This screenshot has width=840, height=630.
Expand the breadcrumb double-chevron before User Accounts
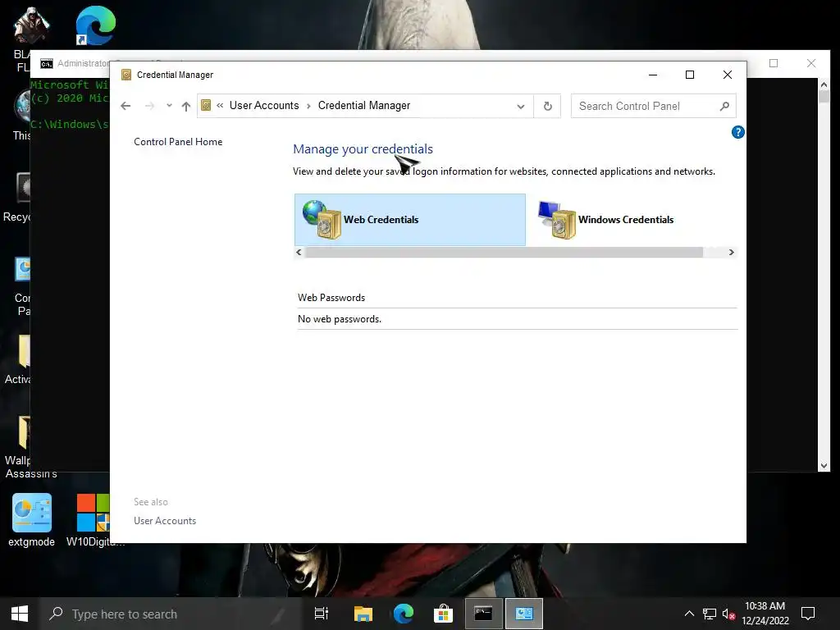pyautogui.click(x=220, y=106)
